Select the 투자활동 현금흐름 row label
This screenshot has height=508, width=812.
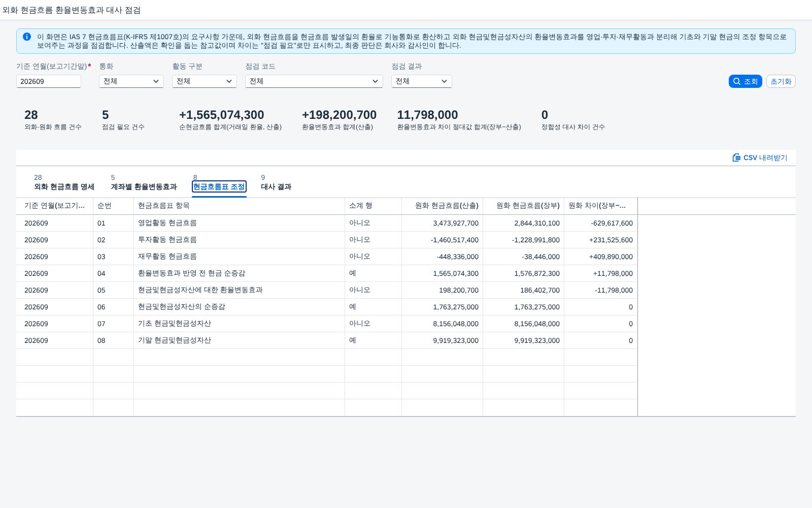point(167,240)
